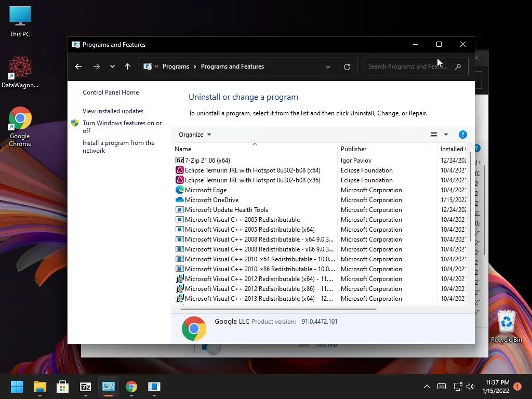Click Igor Pavlov publisher cell
The image size is (532, 399).
click(x=356, y=161)
